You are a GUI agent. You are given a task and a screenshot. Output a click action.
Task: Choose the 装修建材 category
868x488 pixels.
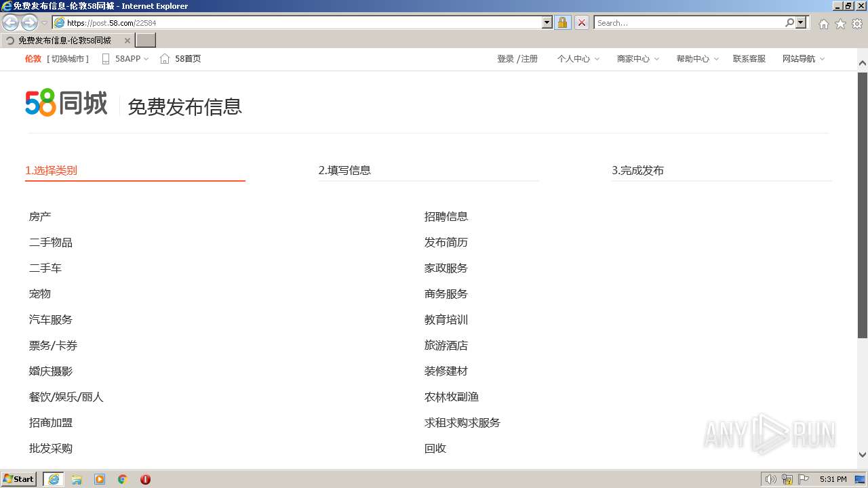point(446,371)
